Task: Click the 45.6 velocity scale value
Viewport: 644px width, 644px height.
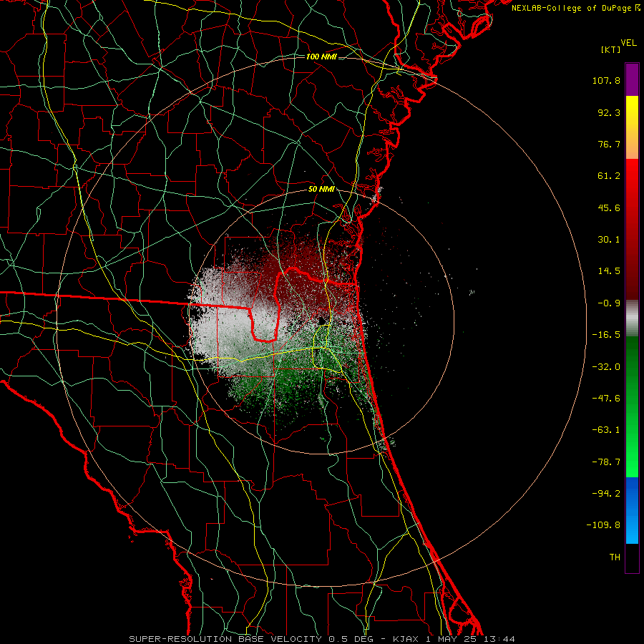Action: tap(609, 208)
